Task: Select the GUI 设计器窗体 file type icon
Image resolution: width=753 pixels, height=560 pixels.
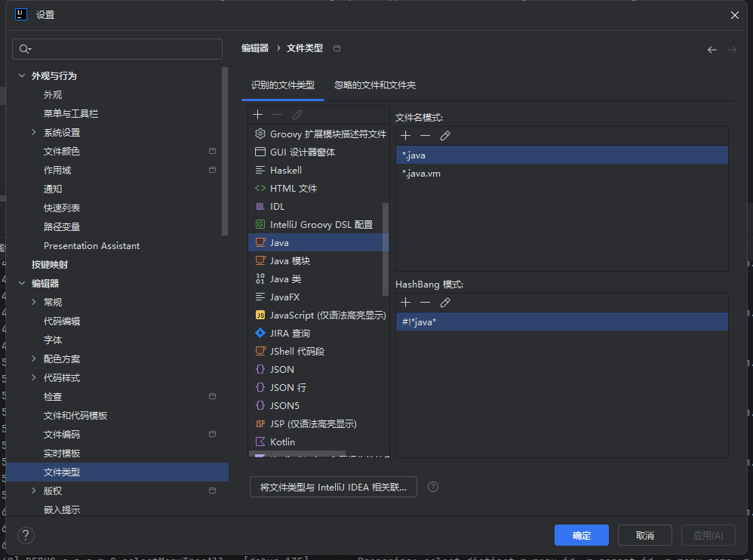Action: [x=260, y=152]
